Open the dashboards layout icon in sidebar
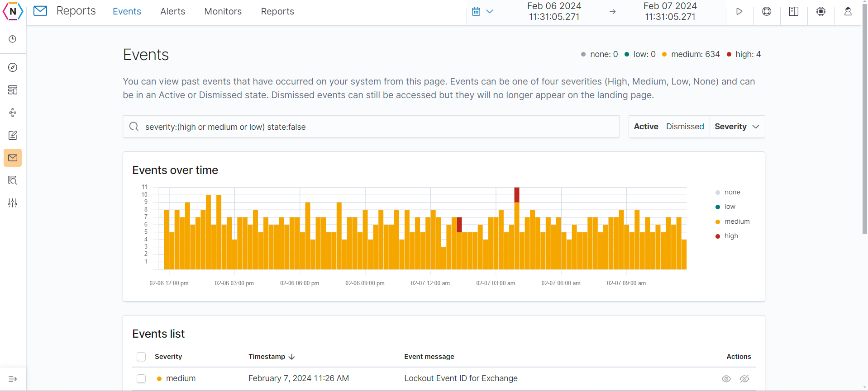Image resolution: width=868 pixels, height=391 pixels. [13, 90]
